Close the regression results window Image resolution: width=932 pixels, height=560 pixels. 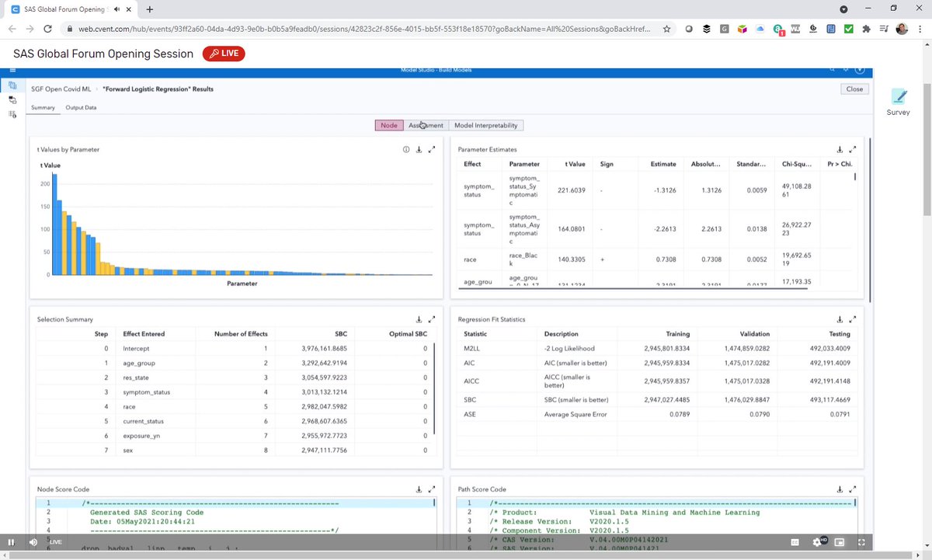854,89
